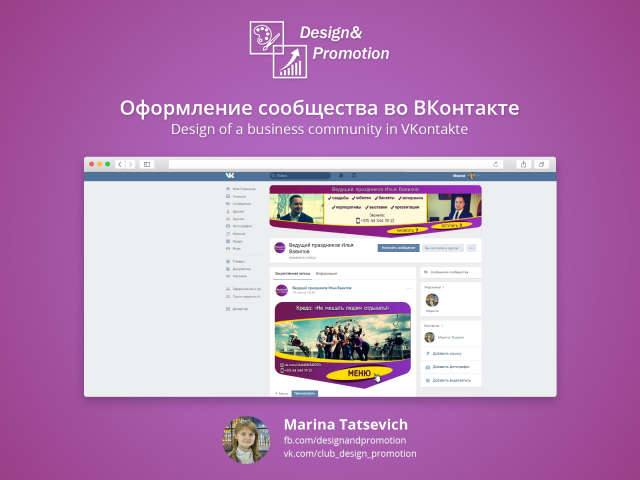Image resolution: width=640 pixels, height=480 pixels.
Task: Open the browser share button
Action: coord(524,164)
